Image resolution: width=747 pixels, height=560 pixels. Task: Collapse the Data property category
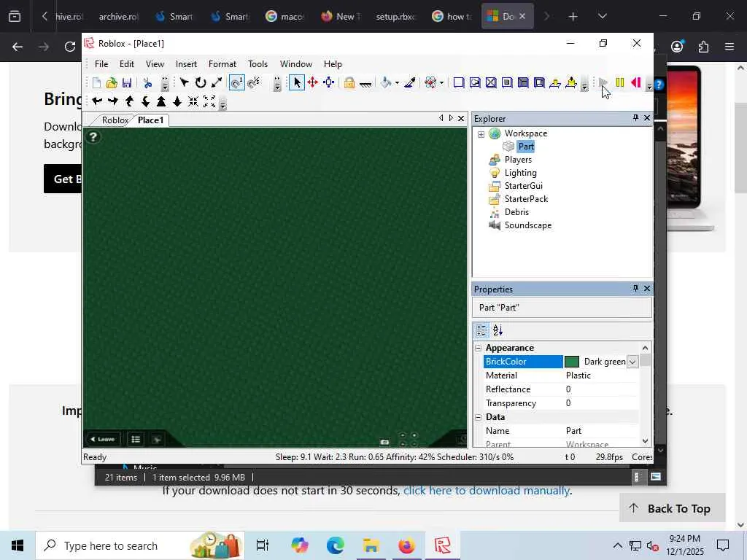[479, 417]
